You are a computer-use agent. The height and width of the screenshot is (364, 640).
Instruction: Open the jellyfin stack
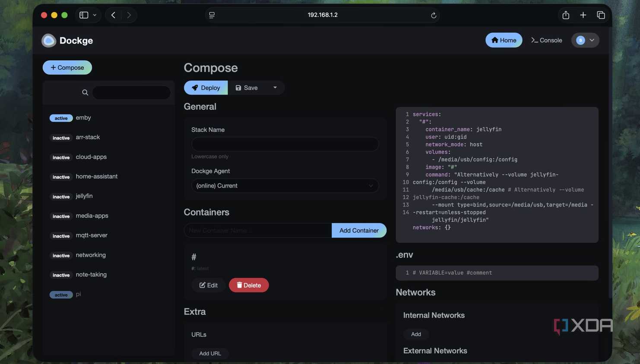point(84,196)
